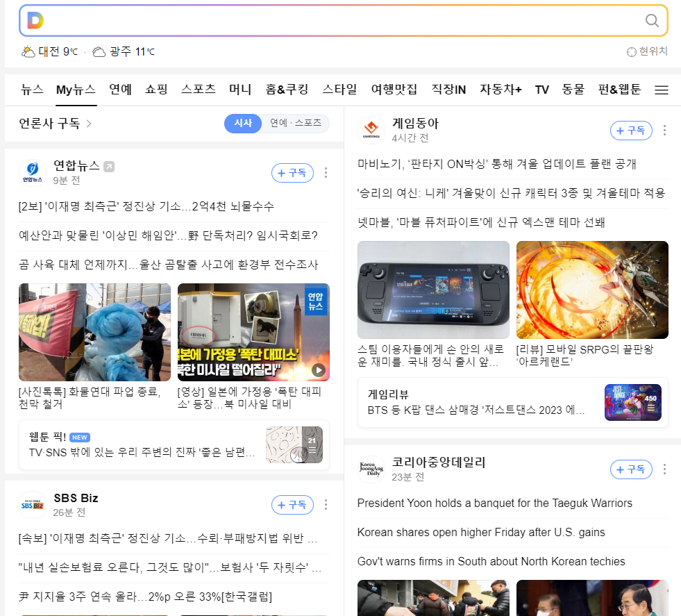Go to the 스타일 tab
The height and width of the screenshot is (616, 681).
339,90
